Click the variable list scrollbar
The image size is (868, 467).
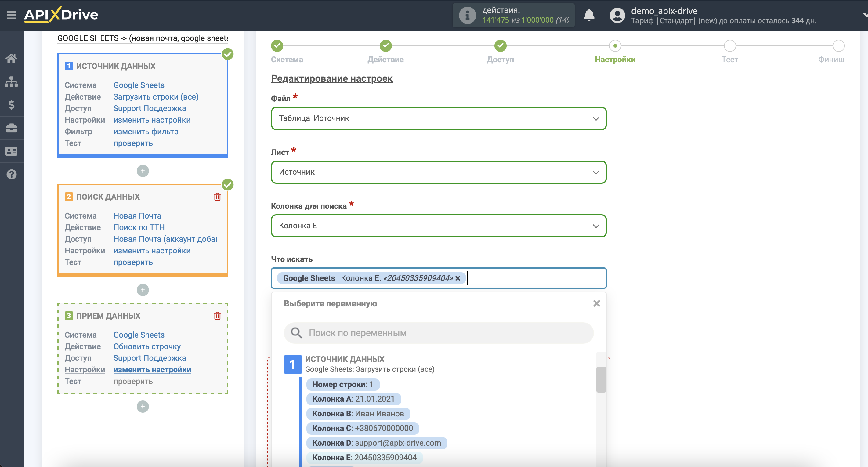601,379
